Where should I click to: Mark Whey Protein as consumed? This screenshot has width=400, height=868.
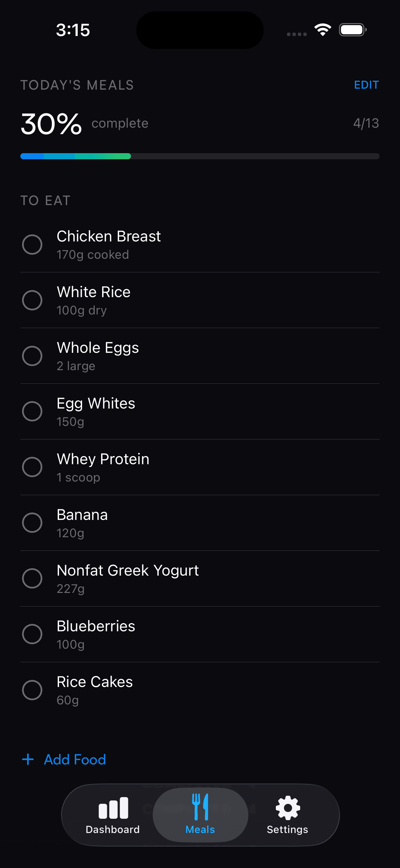(x=32, y=467)
